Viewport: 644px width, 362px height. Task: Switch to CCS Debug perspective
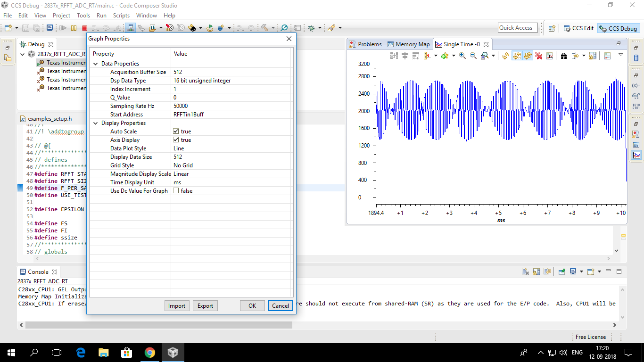618,28
